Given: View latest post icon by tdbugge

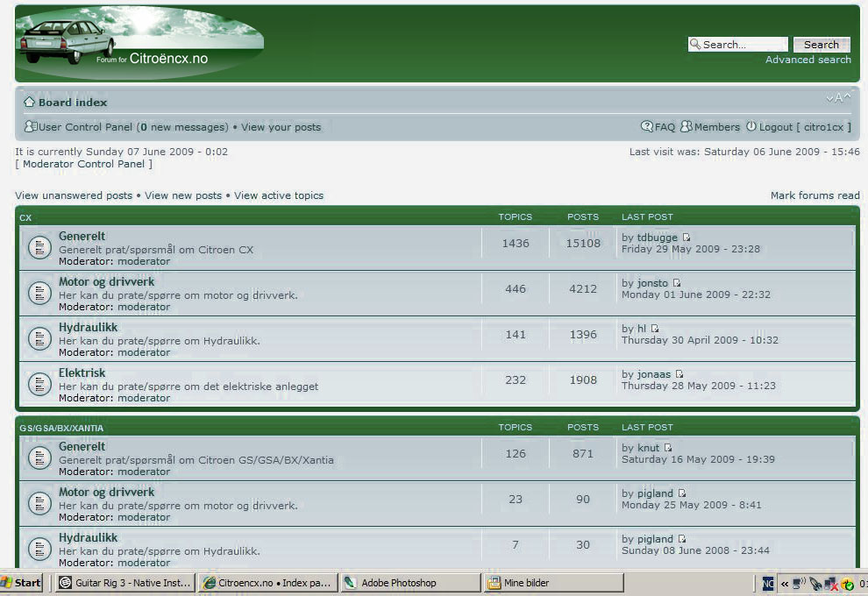Looking at the screenshot, I should (686, 238).
